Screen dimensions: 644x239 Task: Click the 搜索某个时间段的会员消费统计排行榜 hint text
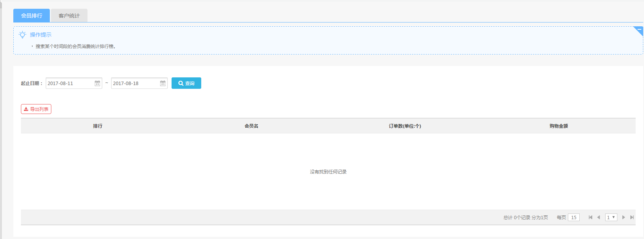[x=76, y=47]
